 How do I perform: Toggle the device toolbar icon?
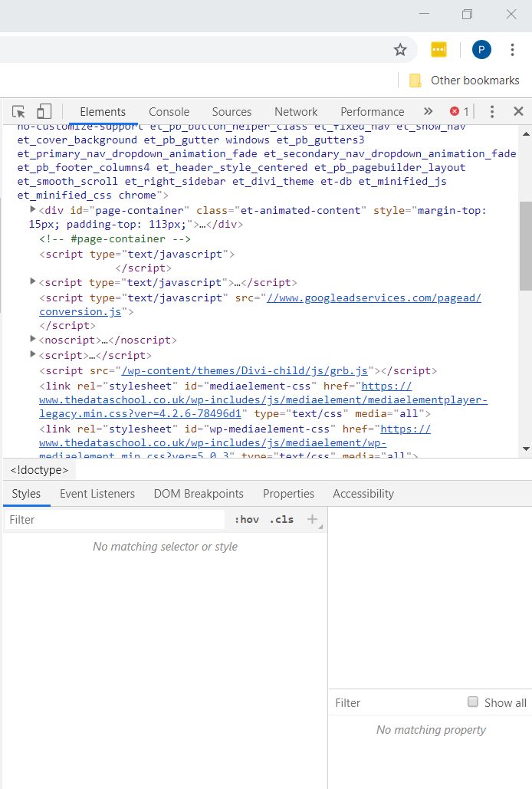coord(44,111)
